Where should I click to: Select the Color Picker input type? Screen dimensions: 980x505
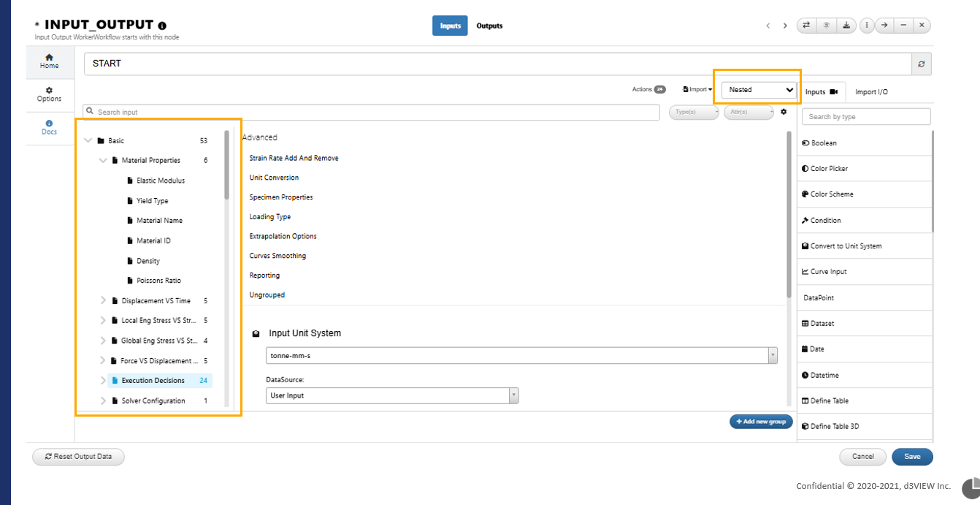pos(864,169)
